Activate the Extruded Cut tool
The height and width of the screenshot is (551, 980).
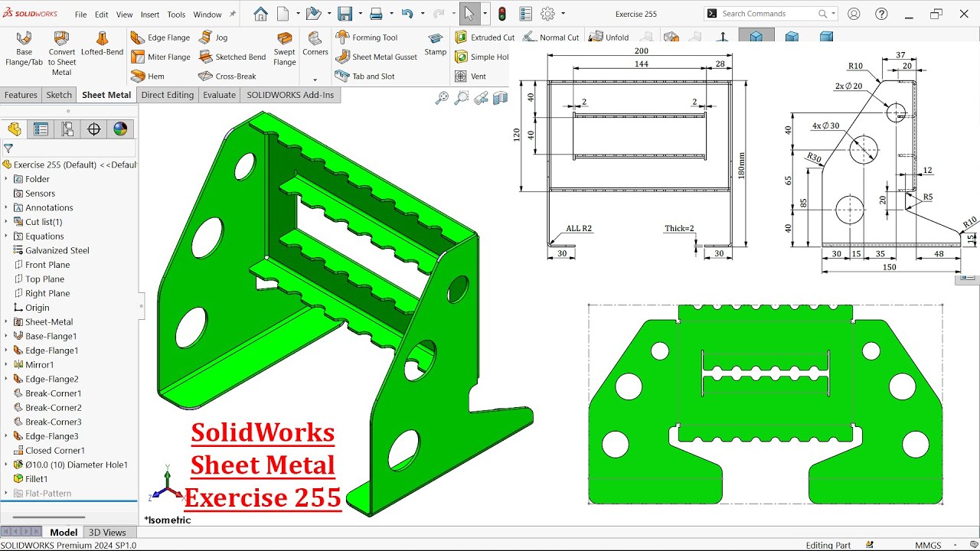(484, 37)
